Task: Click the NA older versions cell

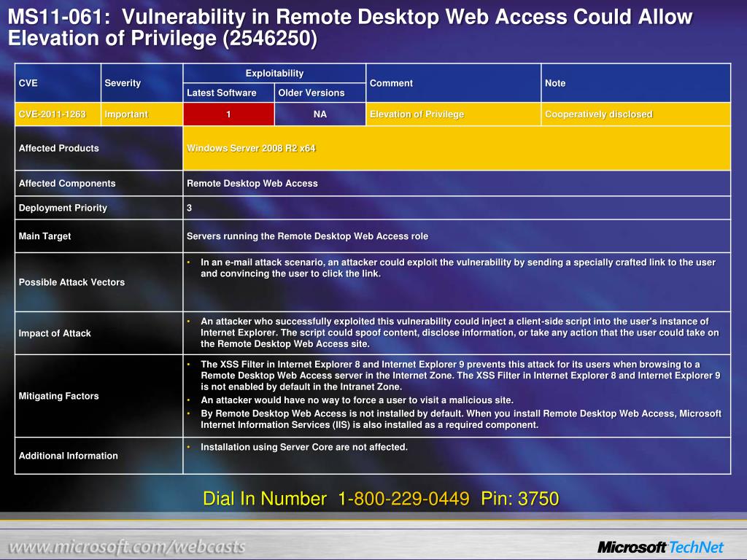Action: [320, 114]
